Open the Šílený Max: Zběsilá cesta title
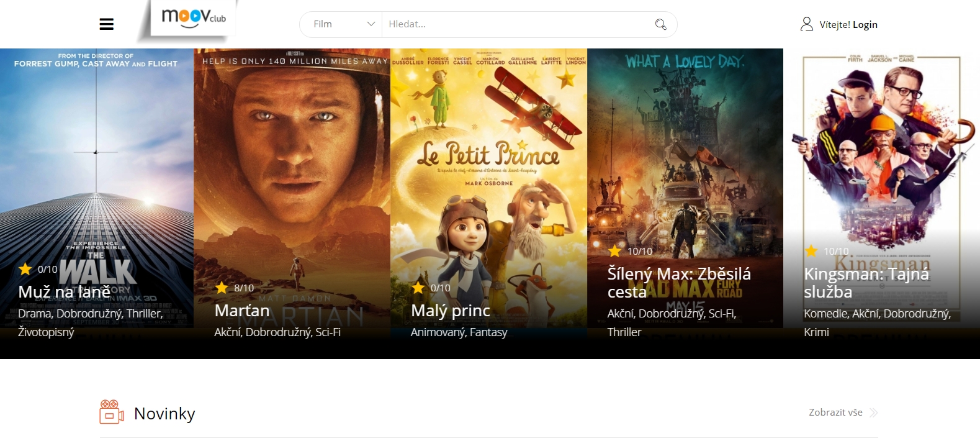 coord(679,283)
